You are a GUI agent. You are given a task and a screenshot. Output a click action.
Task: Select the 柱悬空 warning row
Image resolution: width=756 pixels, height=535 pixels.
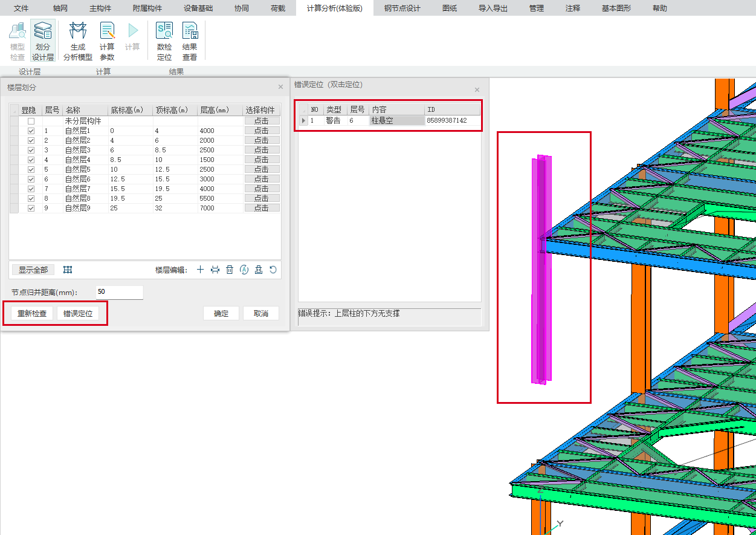(x=390, y=120)
